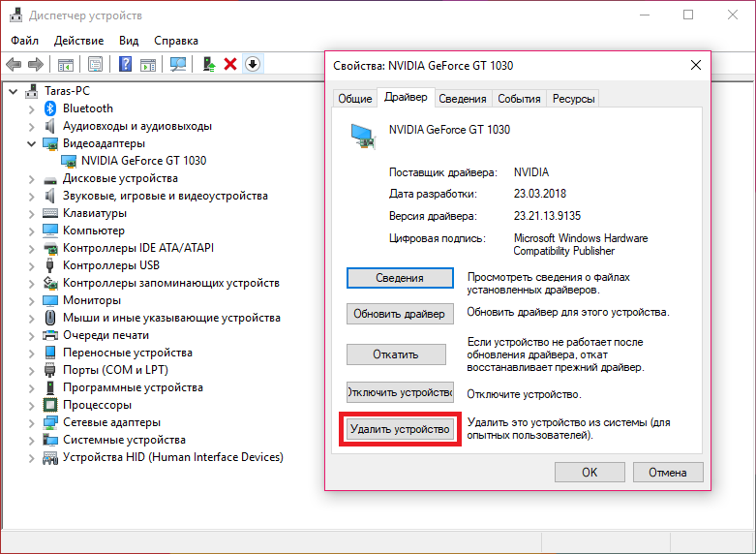Click the Bluetooth category icon
Image resolution: width=756 pixels, height=554 pixels.
[50, 108]
